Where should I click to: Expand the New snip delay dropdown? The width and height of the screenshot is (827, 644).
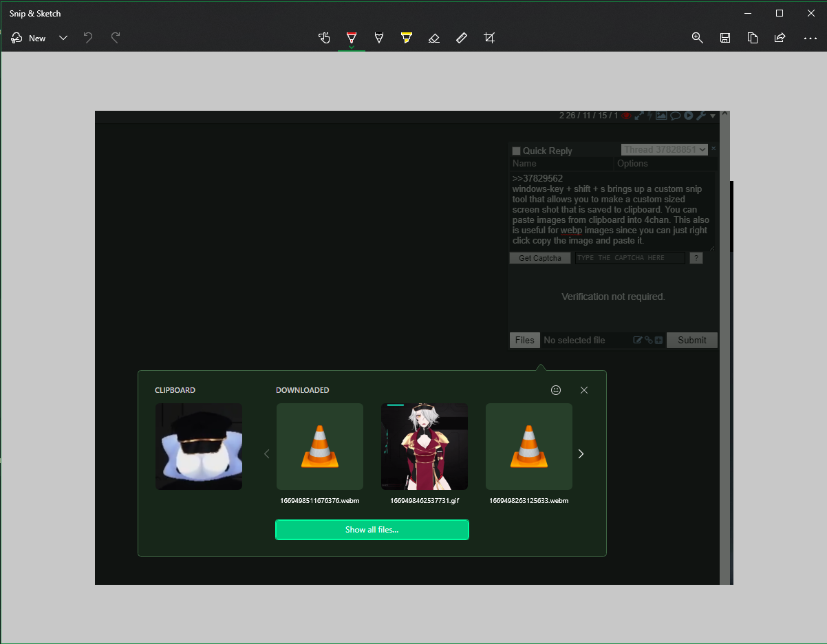63,38
